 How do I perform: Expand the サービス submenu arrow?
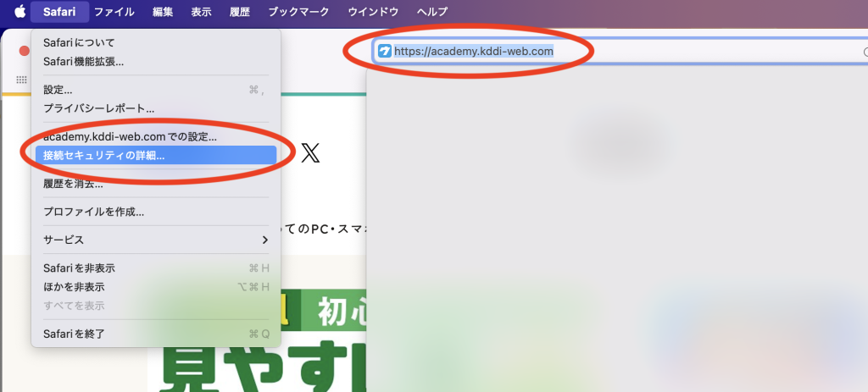coord(264,240)
